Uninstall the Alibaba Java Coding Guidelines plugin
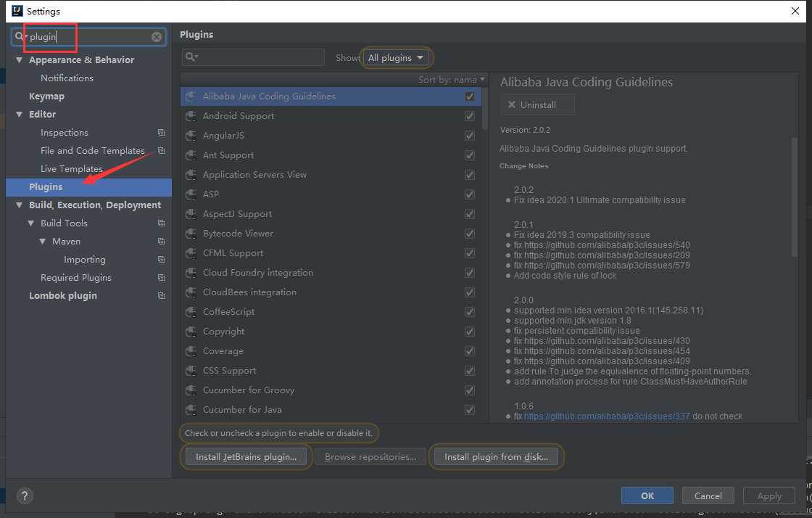This screenshot has width=812, height=518. (537, 104)
